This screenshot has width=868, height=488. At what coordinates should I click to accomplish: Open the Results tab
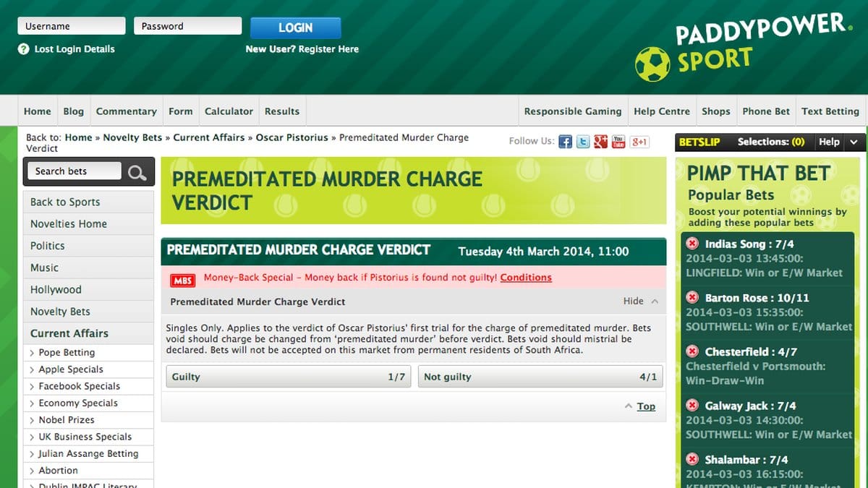(282, 111)
